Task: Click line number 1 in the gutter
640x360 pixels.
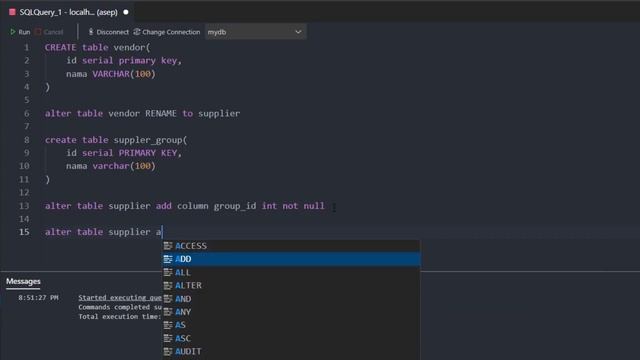Action: [x=27, y=47]
